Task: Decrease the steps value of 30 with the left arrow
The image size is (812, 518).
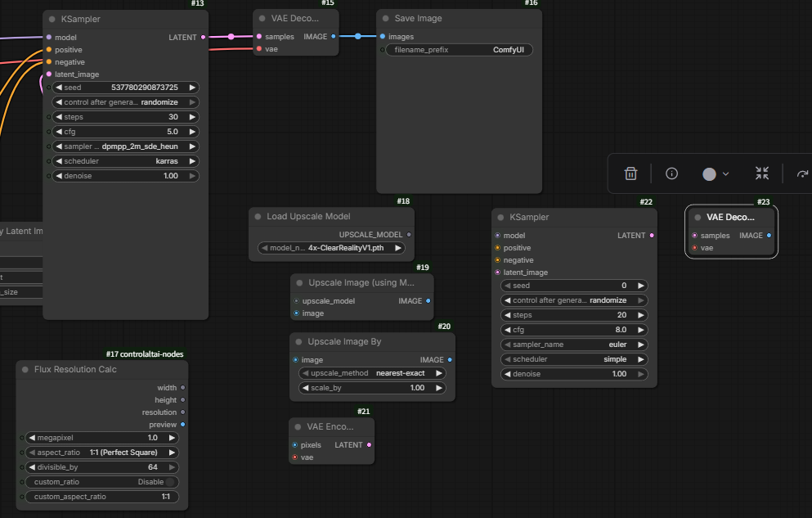Action: pyautogui.click(x=59, y=117)
